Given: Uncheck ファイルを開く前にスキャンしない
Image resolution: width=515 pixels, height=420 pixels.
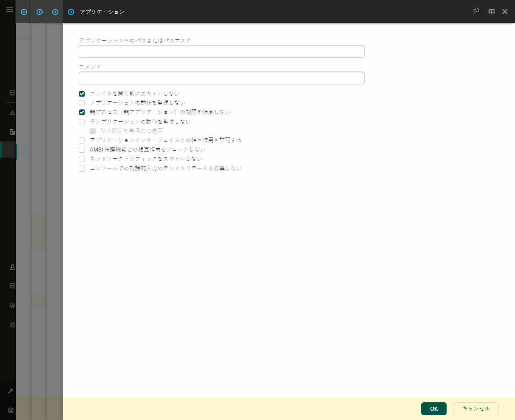Looking at the screenshot, I should (x=82, y=94).
